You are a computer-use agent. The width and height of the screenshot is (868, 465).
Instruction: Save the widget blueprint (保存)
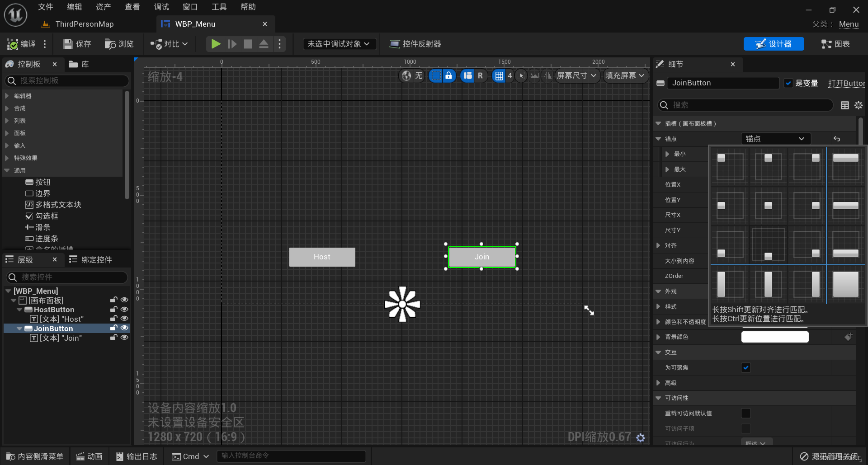point(77,44)
